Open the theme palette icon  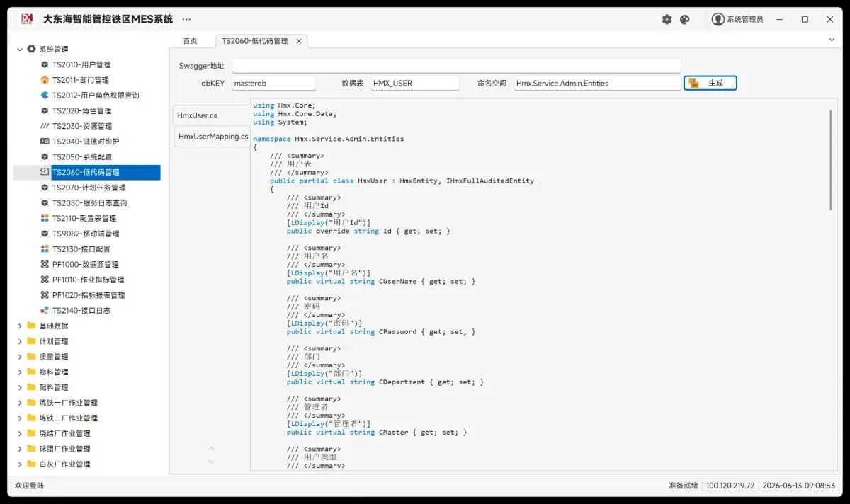[x=684, y=20]
